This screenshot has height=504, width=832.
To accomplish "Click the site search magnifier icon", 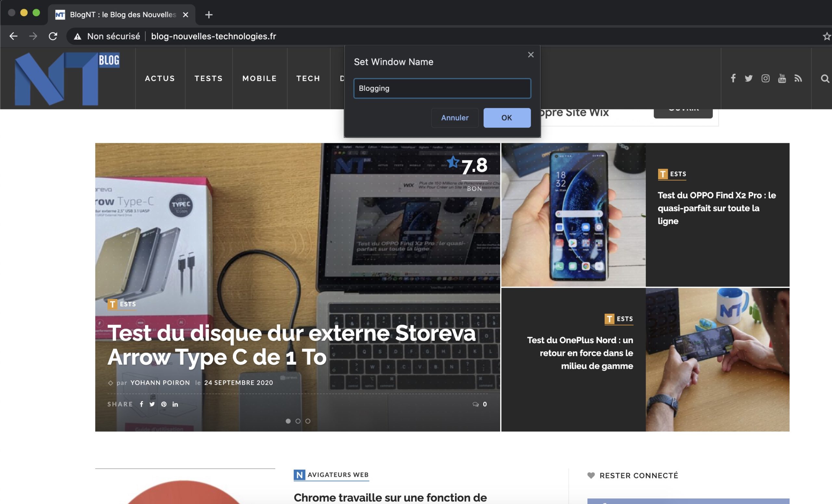I will click(825, 78).
